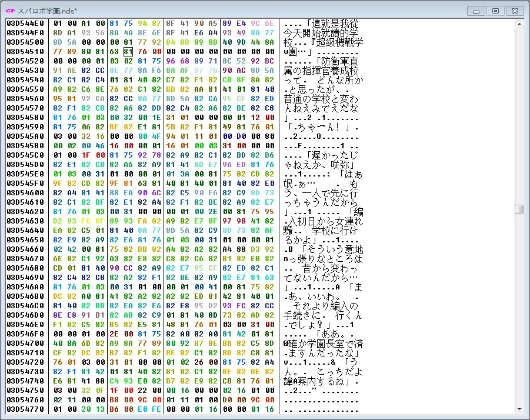Click the boxed byte 81 in row 03D54510
Viewport: 530px width, 420px height.
coord(128,52)
